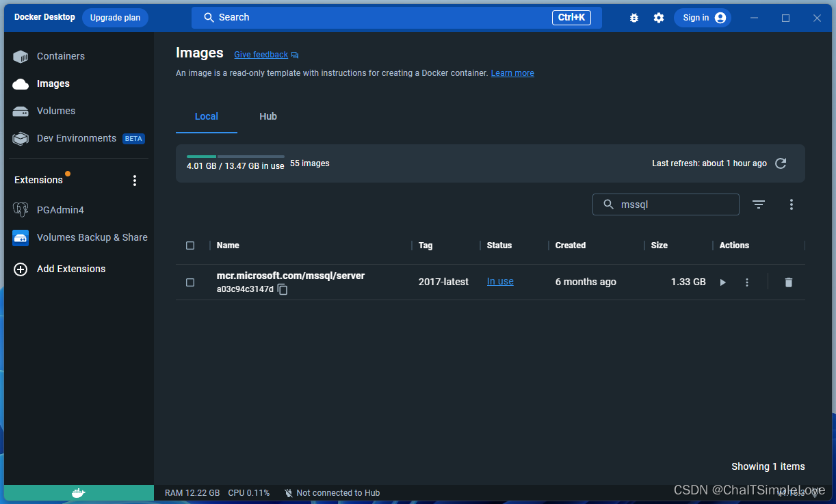Click the 6 months ago cell
This screenshot has height=504, width=836.
[x=586, y=282]
